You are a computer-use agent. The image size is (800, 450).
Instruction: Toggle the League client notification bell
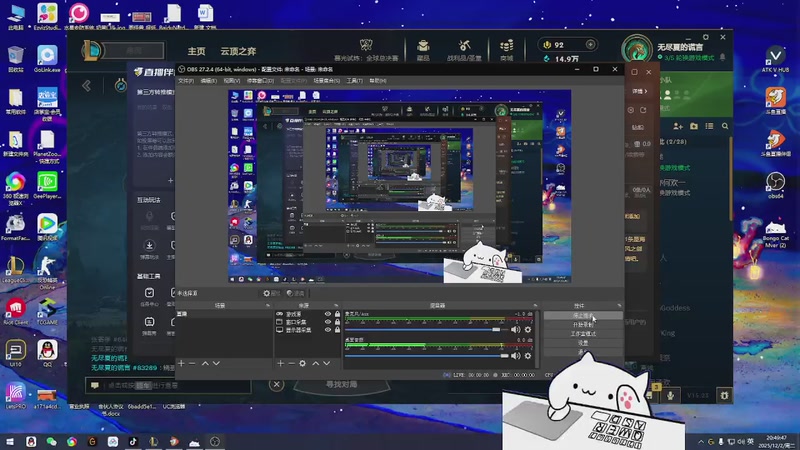tap(722, 57)
